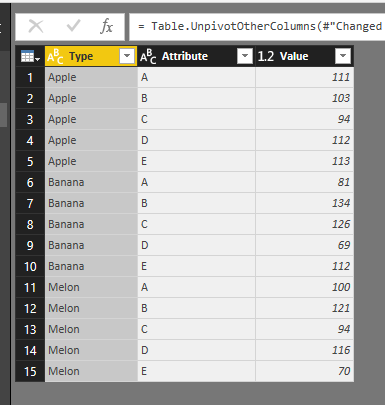This screenshot has height=405, width=385.
Task: Open filter dropdown on Attribute column
Action: [245, 56]
